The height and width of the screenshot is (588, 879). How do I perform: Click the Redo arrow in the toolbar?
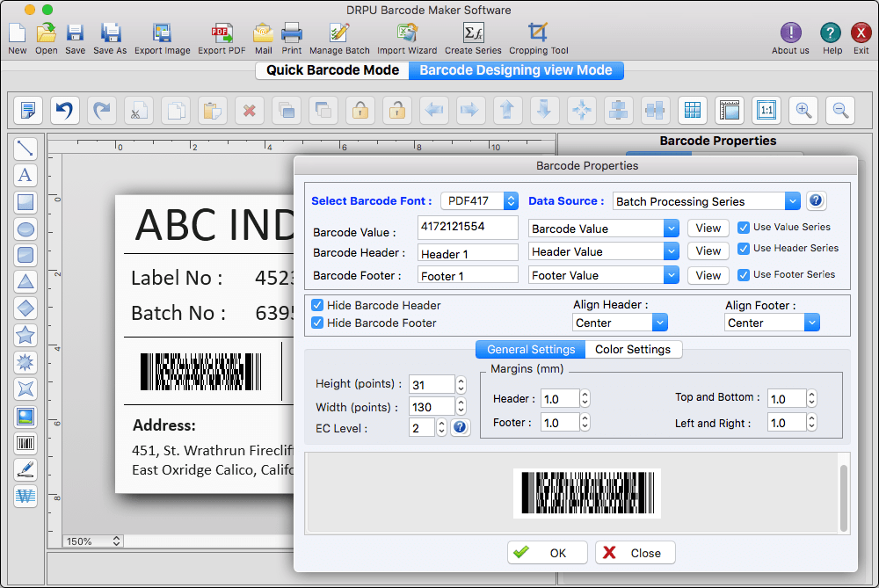(x=101, y=110)
